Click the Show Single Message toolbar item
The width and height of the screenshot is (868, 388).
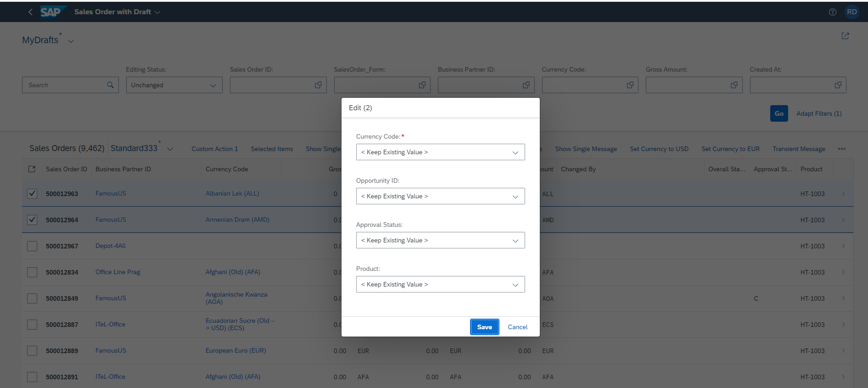pos(586,149)
